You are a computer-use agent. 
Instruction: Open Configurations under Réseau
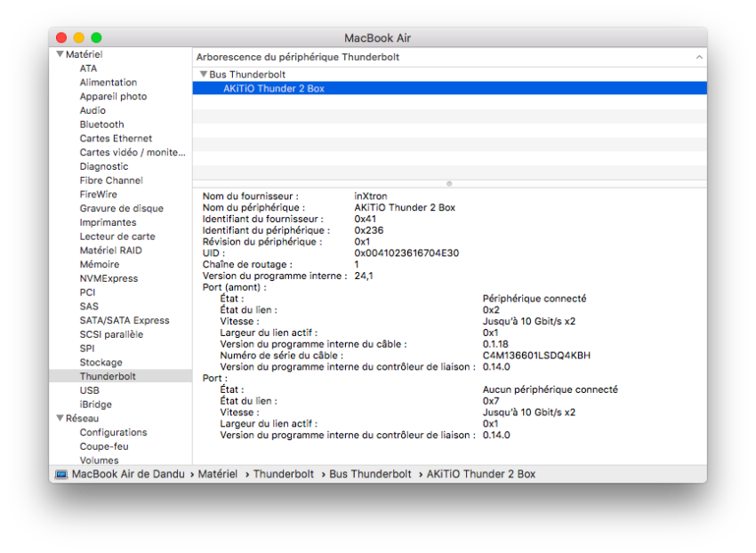pyautogui.click(x=113, y=432)
